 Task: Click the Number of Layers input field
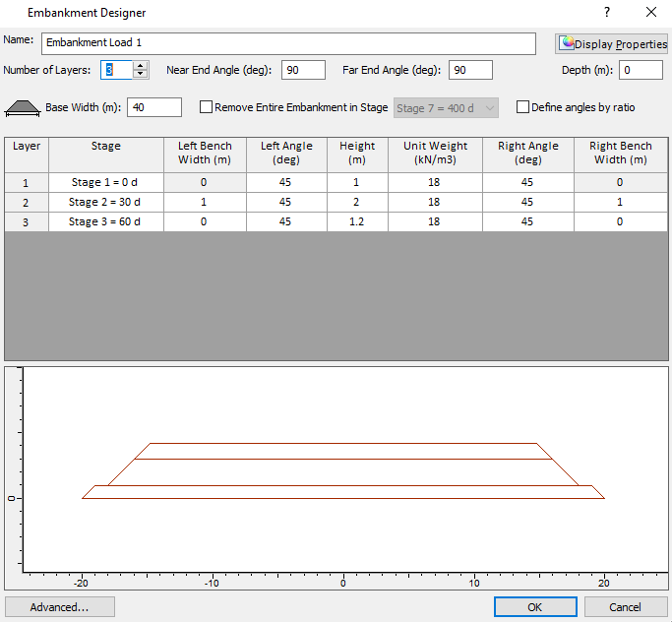point(116,70)
